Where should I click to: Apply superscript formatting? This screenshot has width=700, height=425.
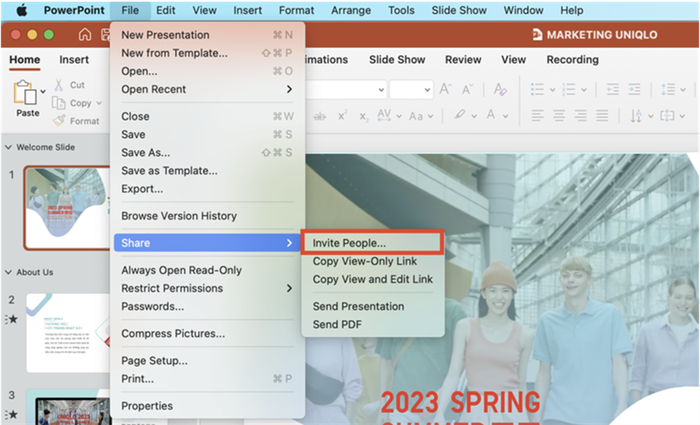pyautogui.click(x=342, y=116)
